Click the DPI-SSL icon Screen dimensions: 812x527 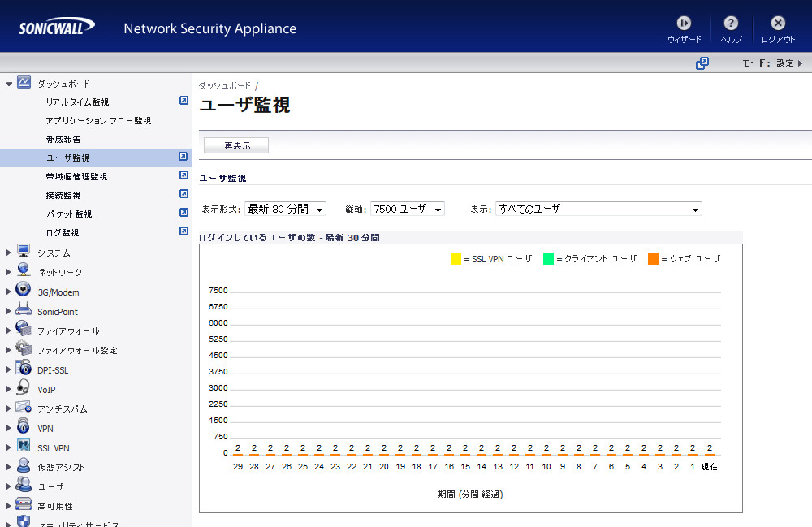pyautogui.click(x=24, y=368)
